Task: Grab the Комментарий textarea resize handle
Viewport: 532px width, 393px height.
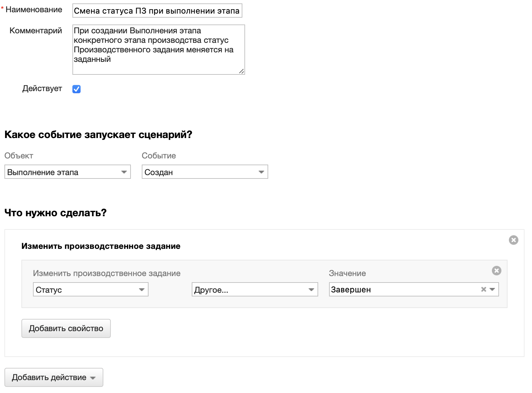Action: click(x=241, y=71)
